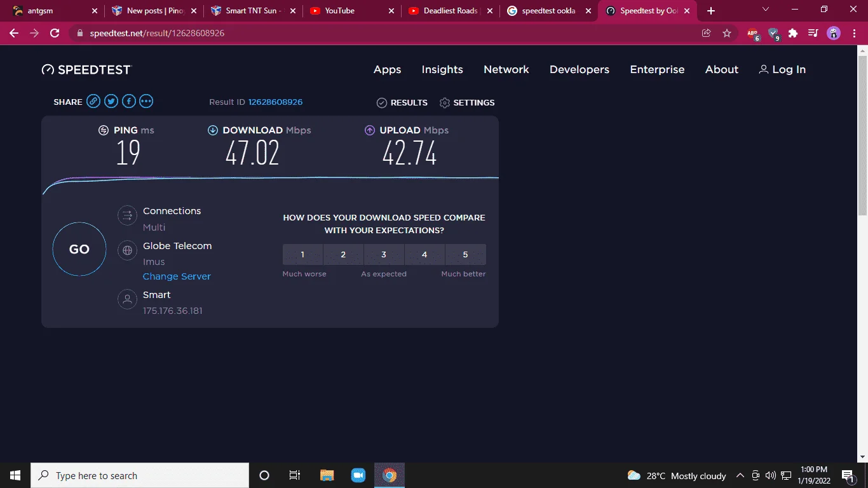Start a new test with GO
This screenshot has height=488, width=868.
point(79,249)
